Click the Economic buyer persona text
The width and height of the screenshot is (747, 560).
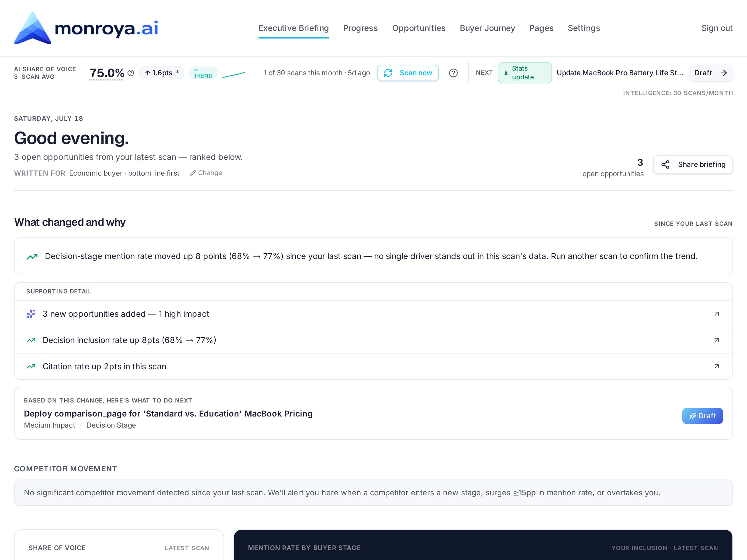[124, 173]
